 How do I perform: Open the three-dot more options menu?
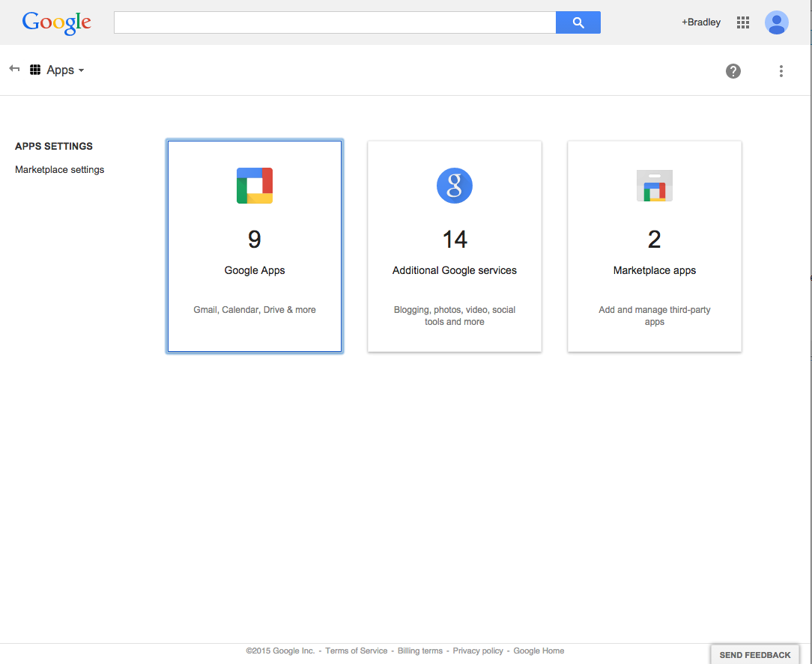click(781, 71)
